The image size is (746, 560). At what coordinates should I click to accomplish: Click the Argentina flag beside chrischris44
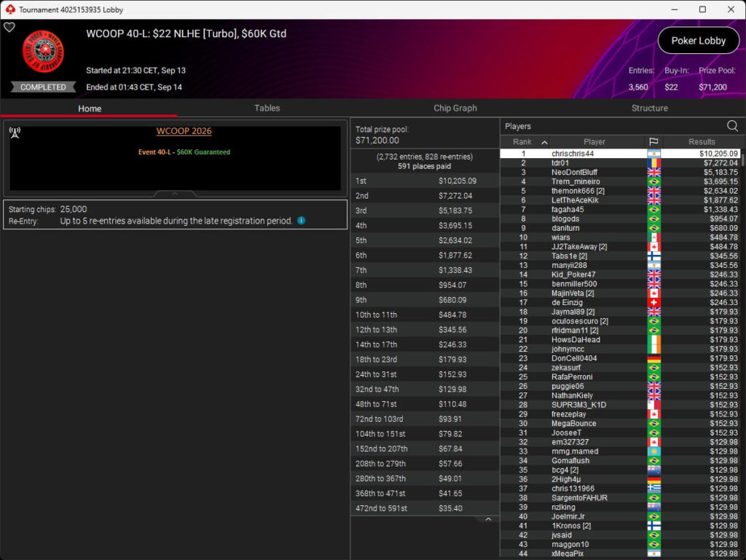[x=653, y=154]
